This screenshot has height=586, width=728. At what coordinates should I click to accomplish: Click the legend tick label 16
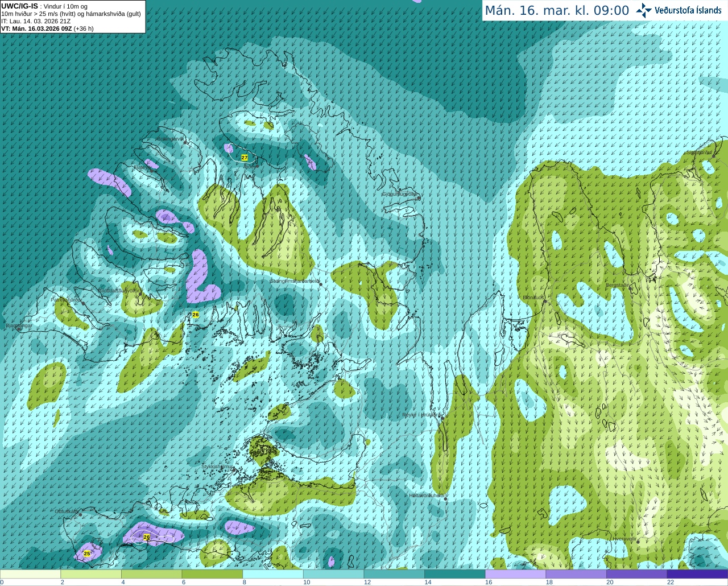488,582
